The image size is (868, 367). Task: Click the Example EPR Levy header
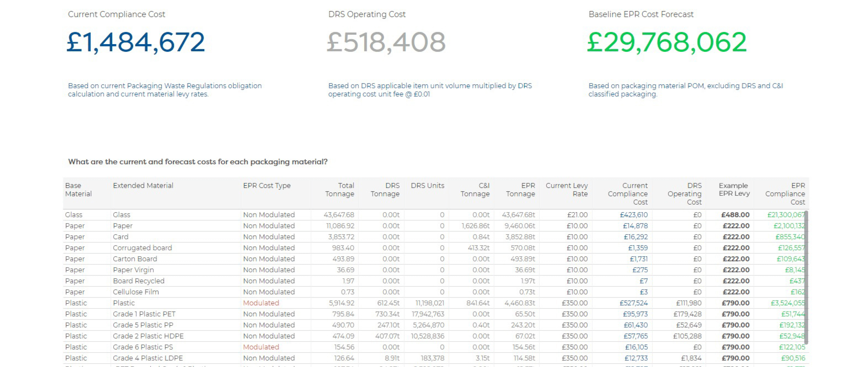click(734, 190)
